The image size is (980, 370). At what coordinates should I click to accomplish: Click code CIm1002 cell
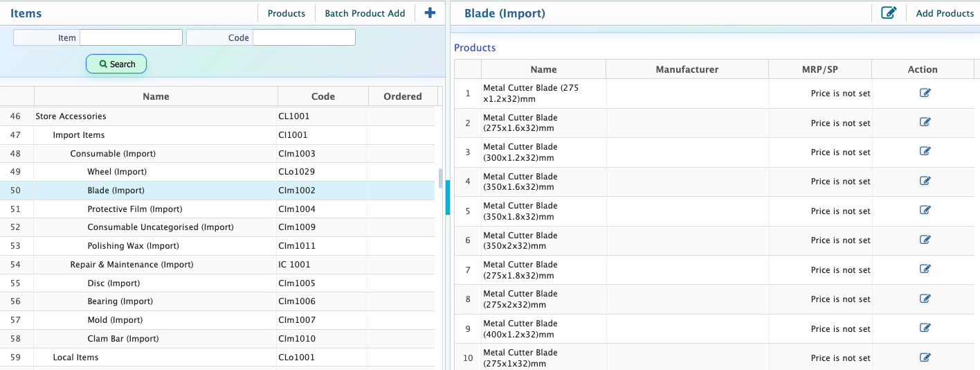tap(322, 191)
